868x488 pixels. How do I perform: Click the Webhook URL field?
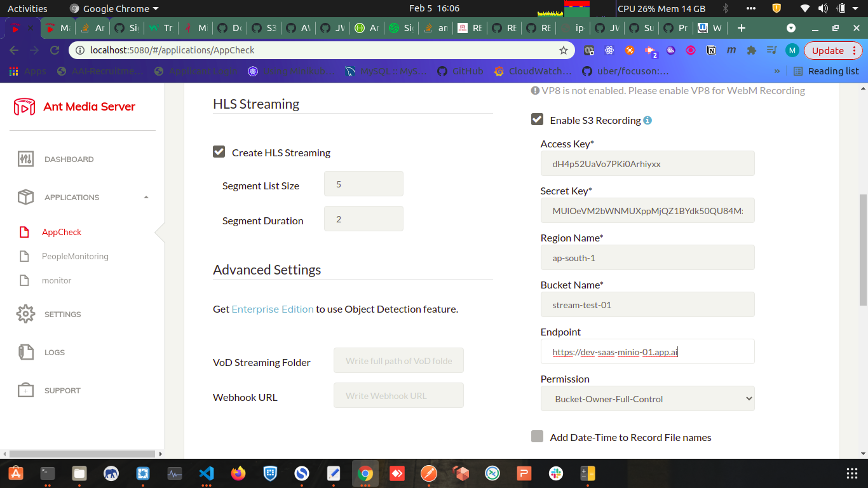tap(398, 395)
